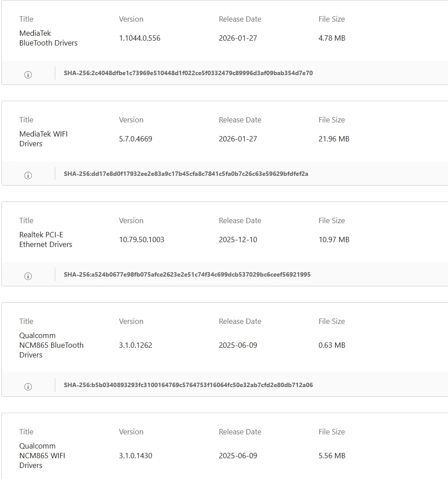Select Realtek Ethernet Drivers SHA-256 hash
448x479 pixels.
(187, 275)
